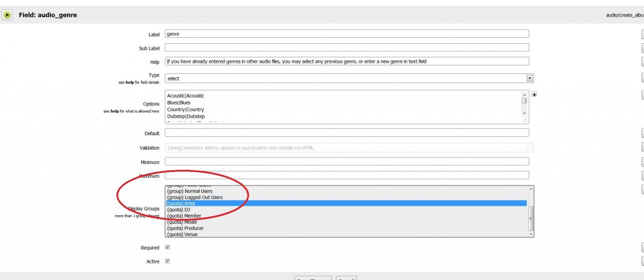
Task: Open the help link for field details
Action: (129, 82)
